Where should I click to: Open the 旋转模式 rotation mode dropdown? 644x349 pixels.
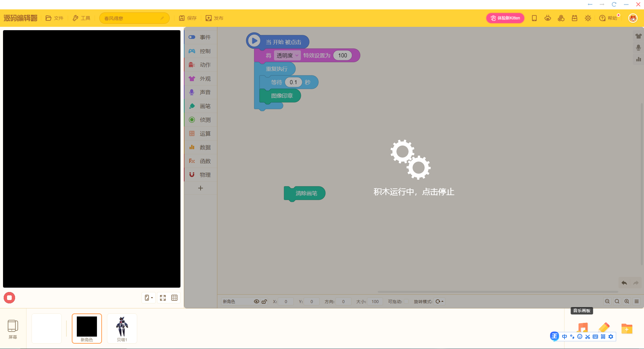pyautogui.click(x=439, y=301)
